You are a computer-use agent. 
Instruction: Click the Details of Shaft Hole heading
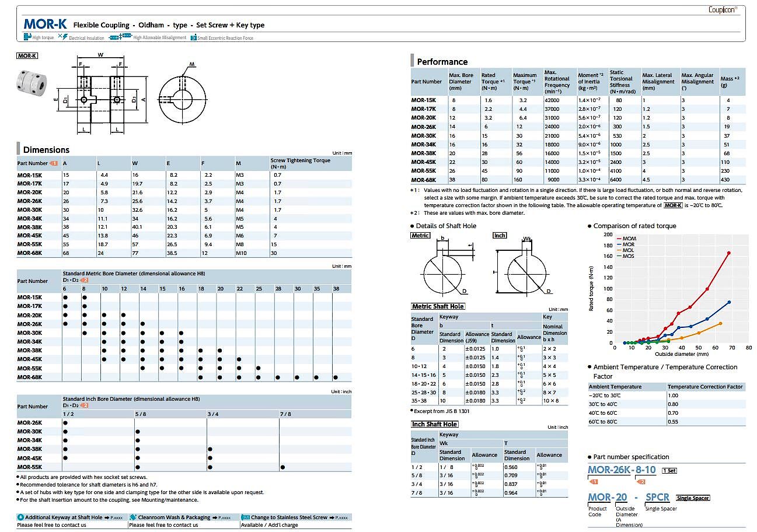coord(446,226)
